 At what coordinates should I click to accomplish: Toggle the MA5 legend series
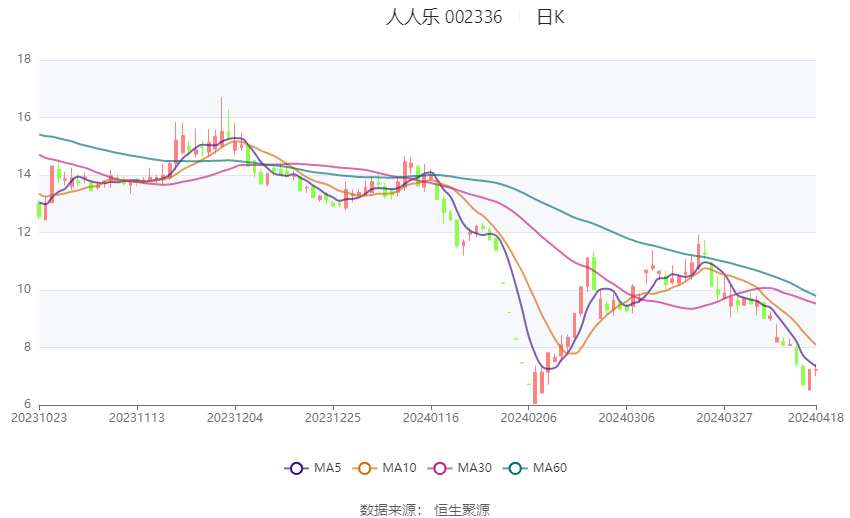click(x=313, y=468)
